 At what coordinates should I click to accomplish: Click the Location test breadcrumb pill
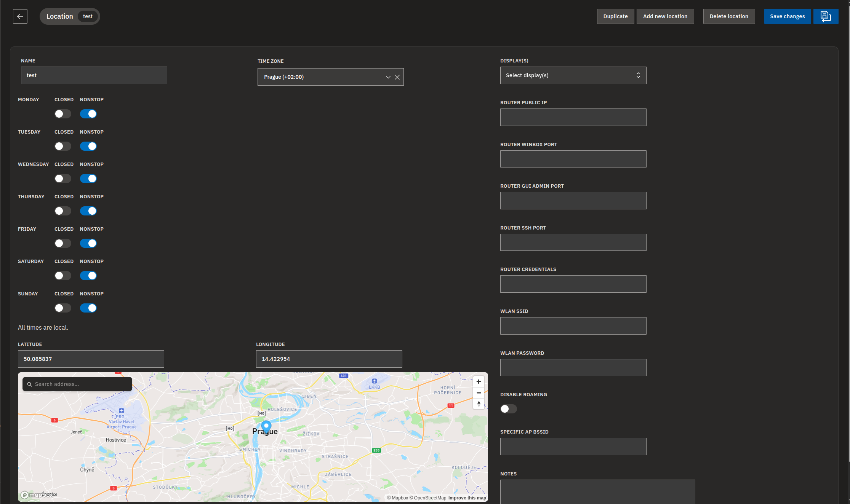[x=70, y=16]
